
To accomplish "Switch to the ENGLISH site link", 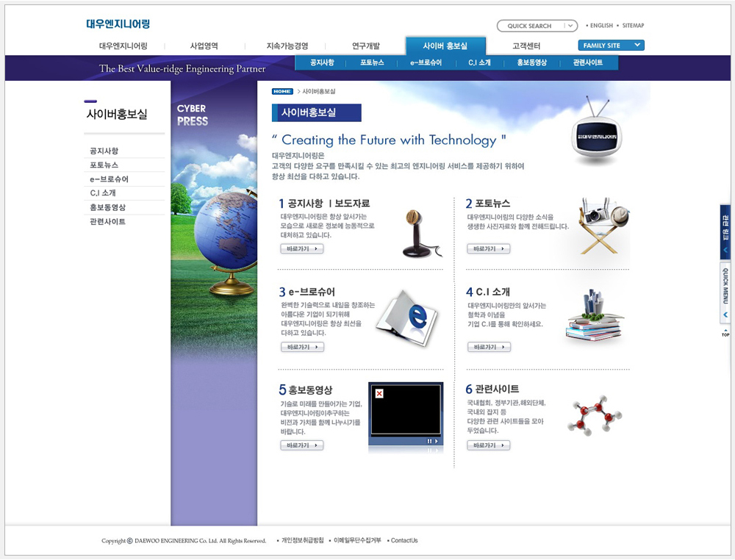I will 601,26.
